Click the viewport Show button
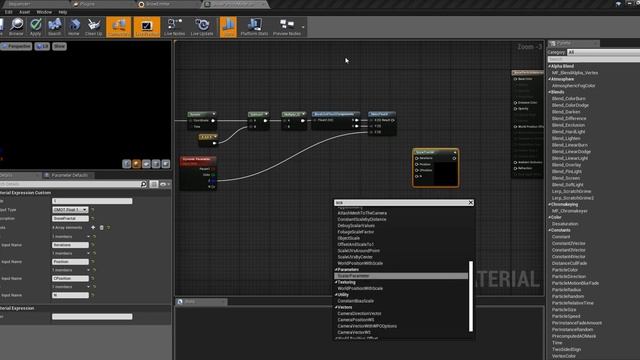Image resolution: width=640 pixels, height=360 pixels. [59, 47]
